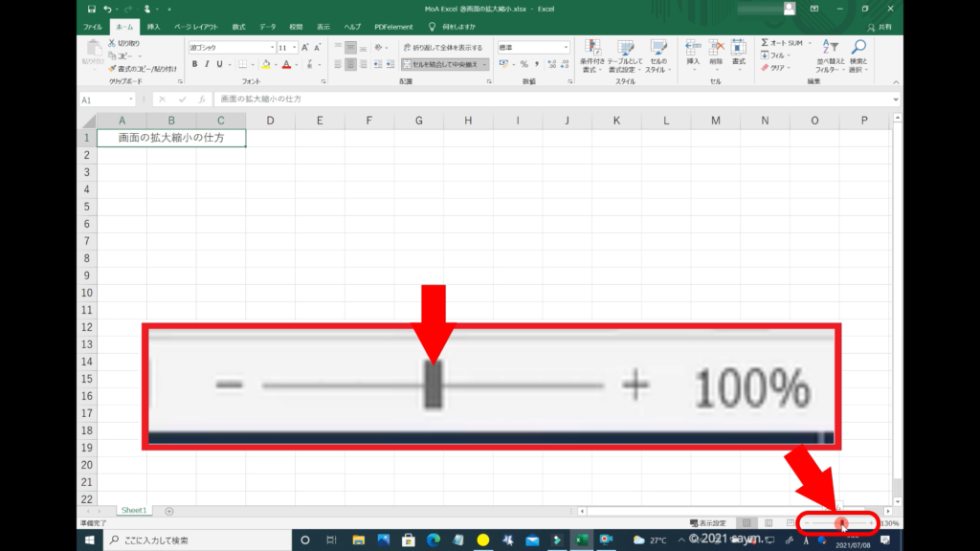Open the 挿入 ribbon tab
This screenshot has width=980, height=551.
153,27
